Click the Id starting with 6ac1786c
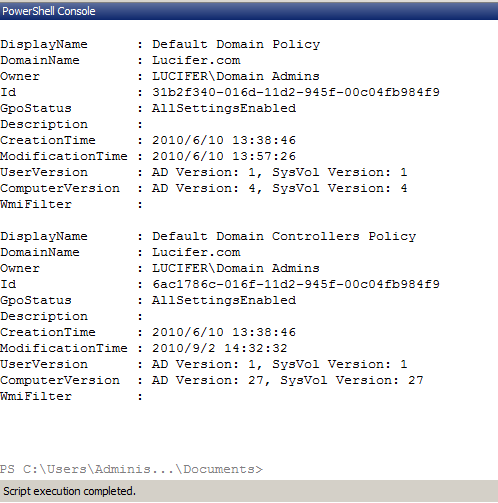 [x=296, y=284]
